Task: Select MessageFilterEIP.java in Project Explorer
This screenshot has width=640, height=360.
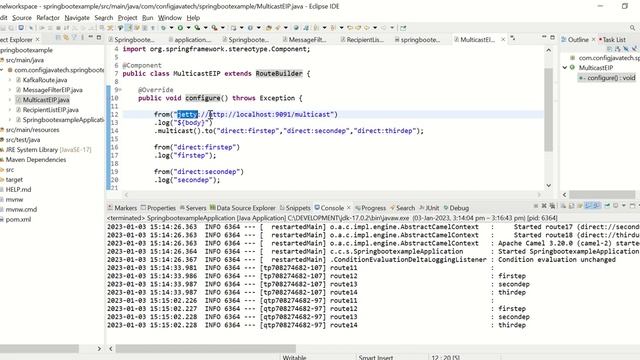Action: click(52, 90)
